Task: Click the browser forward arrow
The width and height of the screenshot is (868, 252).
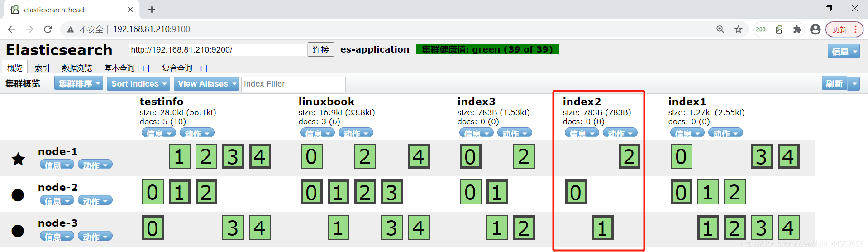Action: [x=30, y=29]
